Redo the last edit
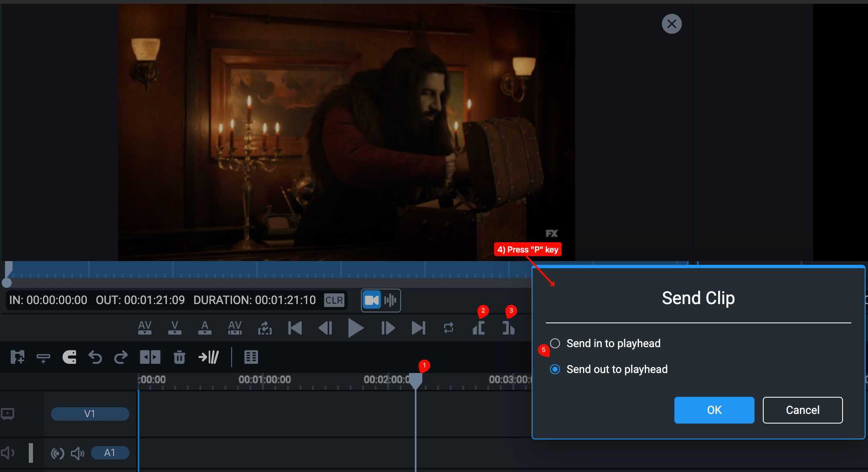Image resolution: width=868 pixels, height=472 pixels. pos(121,357)
